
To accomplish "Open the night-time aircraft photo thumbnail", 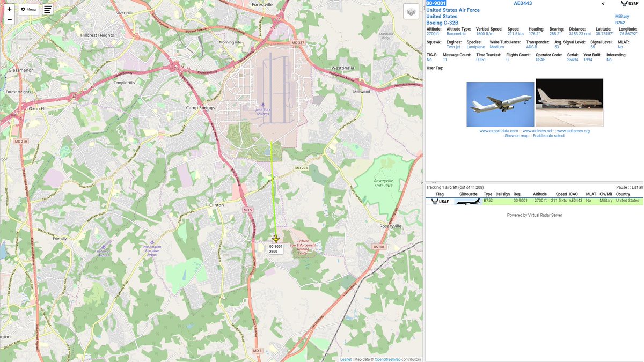I will point(569,103).
